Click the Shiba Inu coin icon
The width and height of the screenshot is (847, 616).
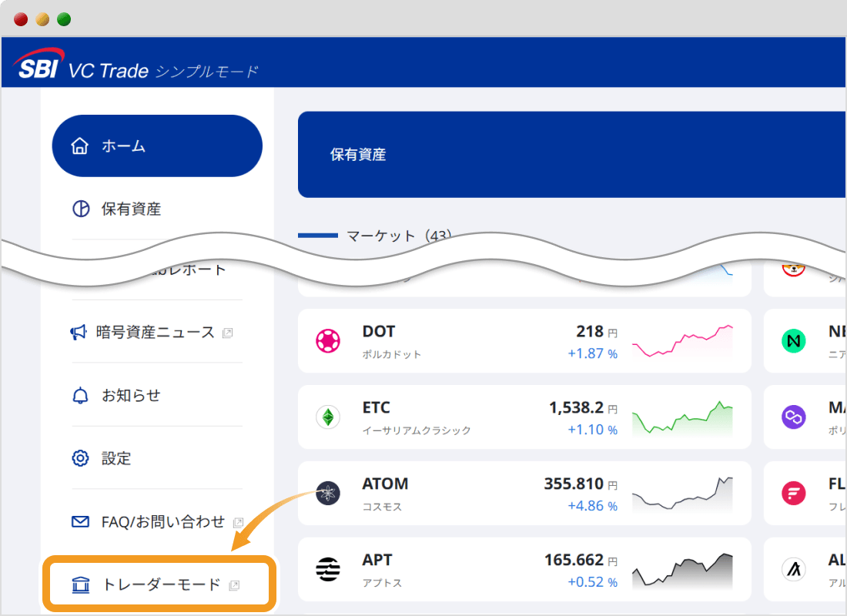(794, 268)
